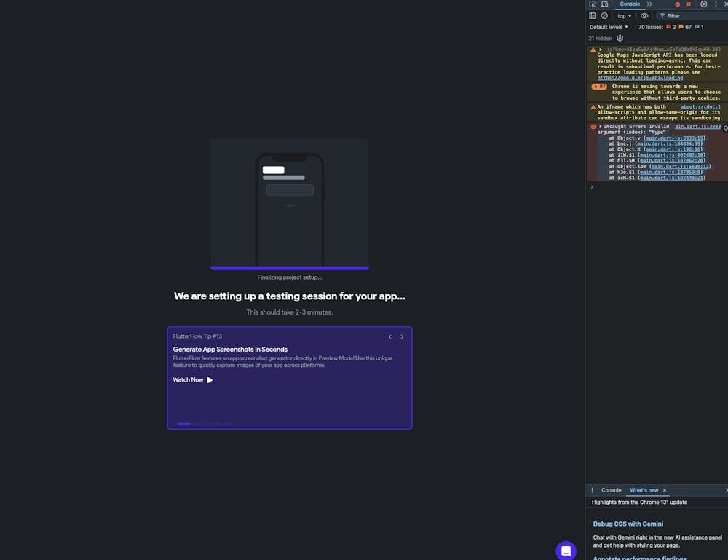Click the red error icon of Uncaught Error
Viewport: 728px width, 560px height.
point(593,127)
